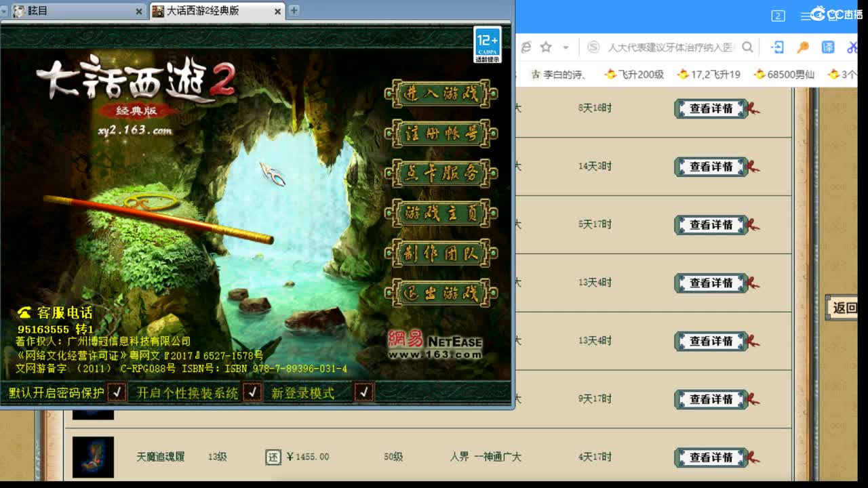
Task: Focus the browser search box
Action: (671, 47)
